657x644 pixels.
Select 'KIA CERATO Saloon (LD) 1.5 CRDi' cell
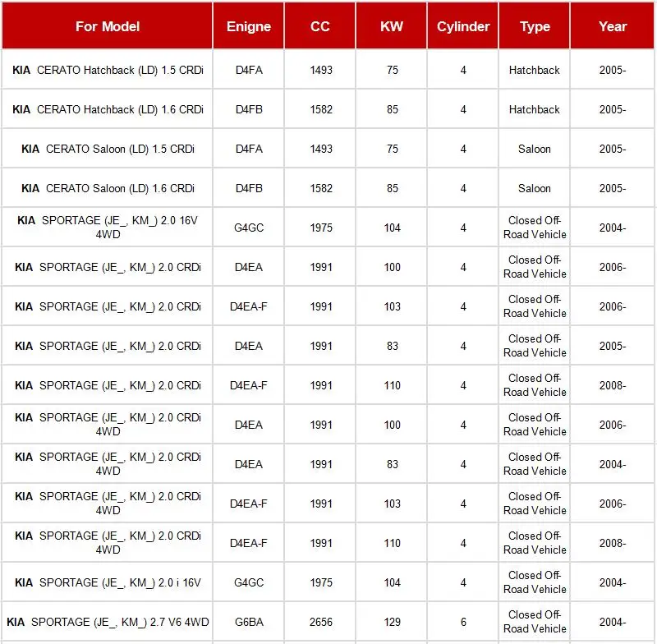(x=108, y=149)
